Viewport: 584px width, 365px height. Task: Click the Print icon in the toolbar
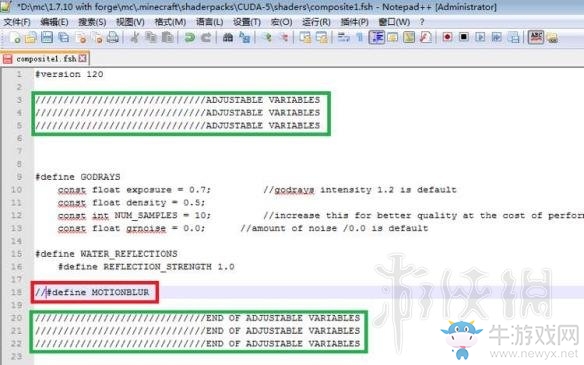coord(113,37)
